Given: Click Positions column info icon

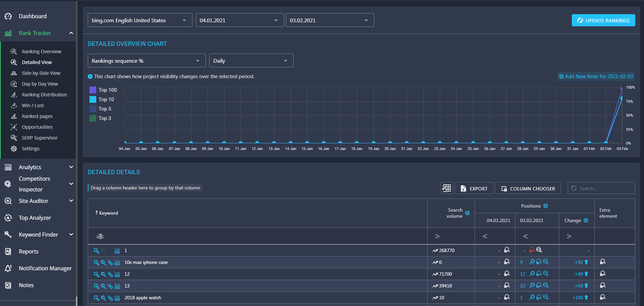Looking at the screenshot, I should pyautogui.click(x=545, y=206).
